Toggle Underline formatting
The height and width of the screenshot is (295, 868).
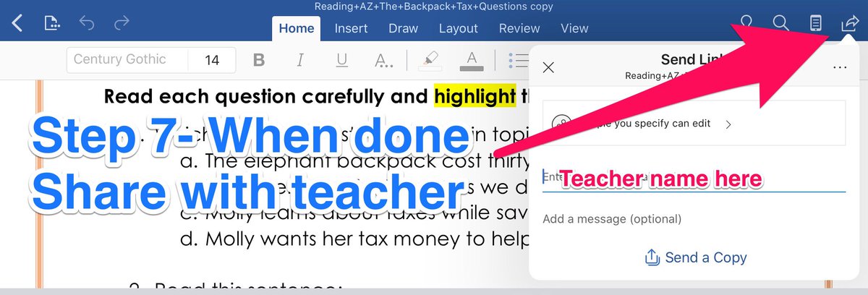tap(342, 60)
